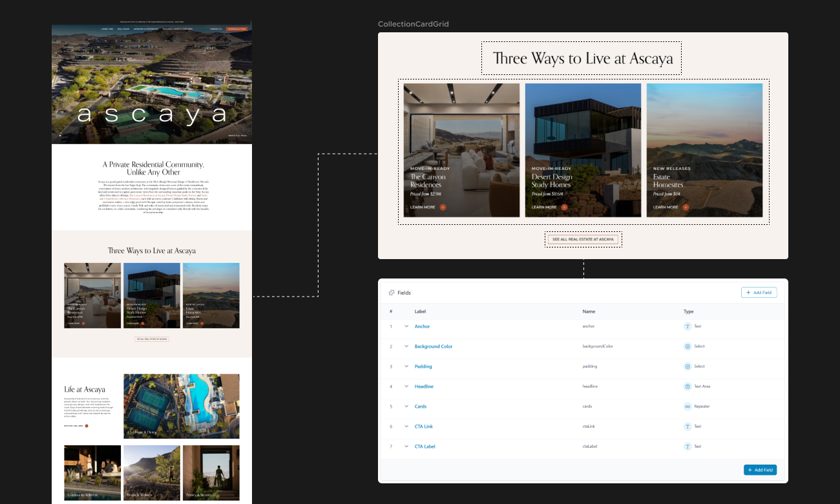Open the Headline field link
The height and width of the screenshot is (504, 840).
coord(424,386)
